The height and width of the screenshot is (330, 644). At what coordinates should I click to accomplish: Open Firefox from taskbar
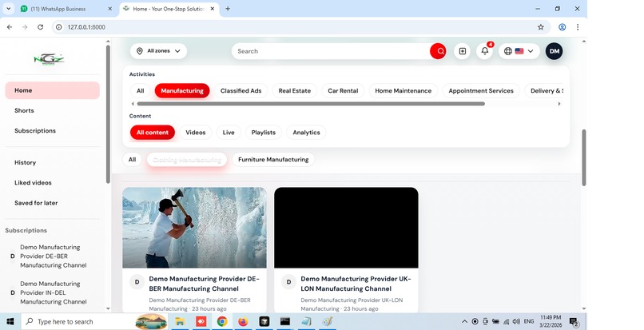243,321
